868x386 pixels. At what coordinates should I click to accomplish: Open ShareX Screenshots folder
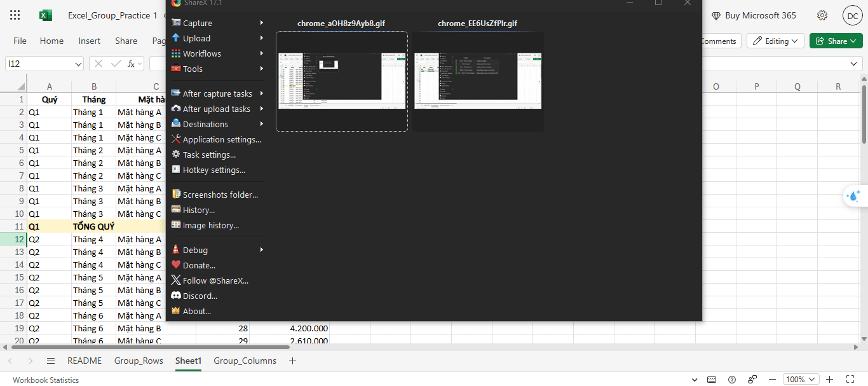[217, 195]
